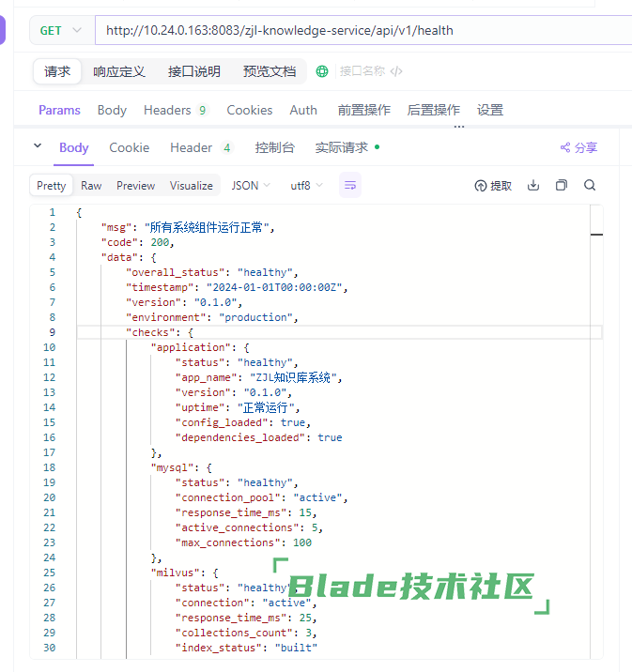
Task: Select the Raw view mode
Action: (x=91, y=186)
